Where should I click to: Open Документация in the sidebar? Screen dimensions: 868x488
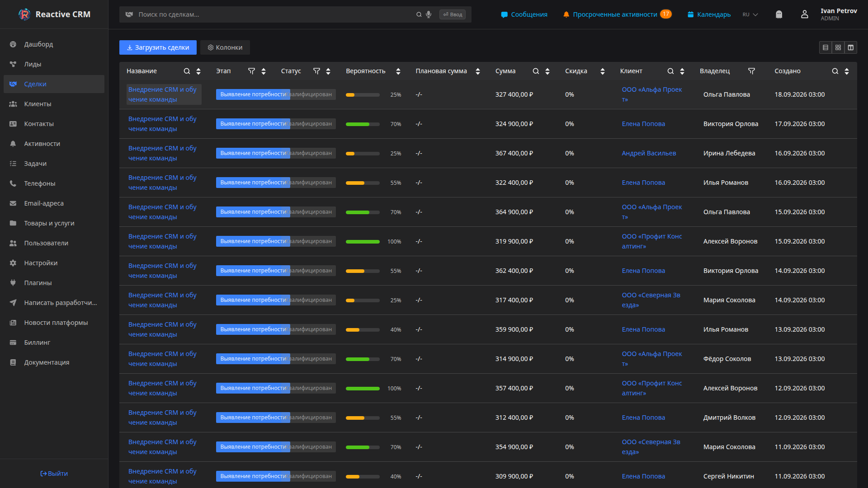pyautogui.click(x=54, y=362)
